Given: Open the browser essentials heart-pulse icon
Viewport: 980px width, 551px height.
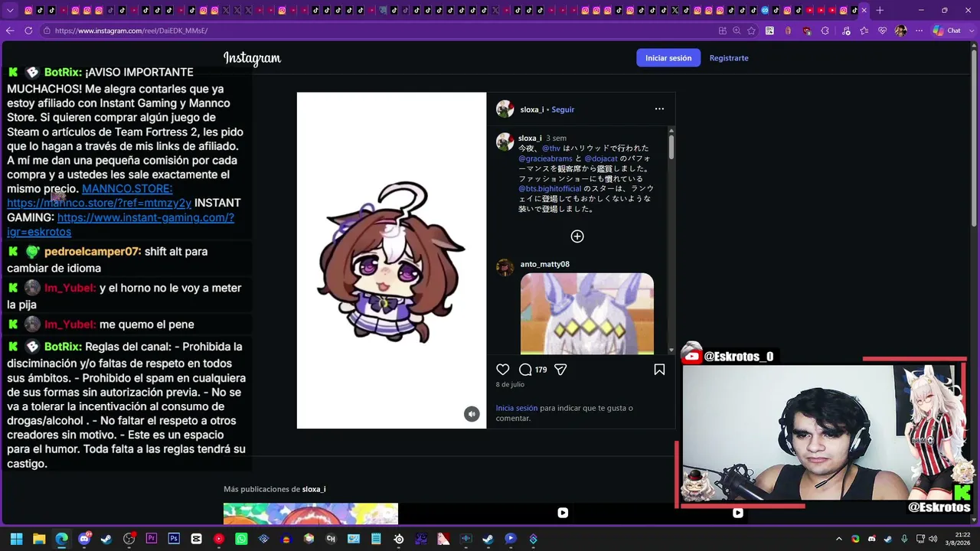Looking at the screenshot, I should point(882,31).
